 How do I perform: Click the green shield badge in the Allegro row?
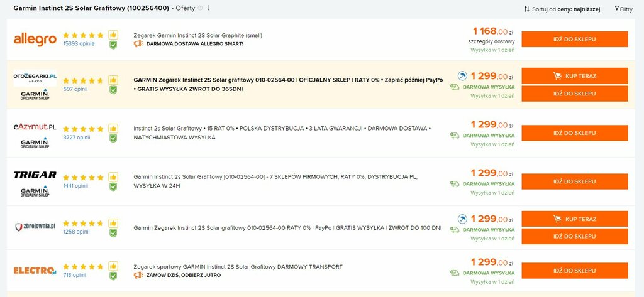(x=113, y=45)
